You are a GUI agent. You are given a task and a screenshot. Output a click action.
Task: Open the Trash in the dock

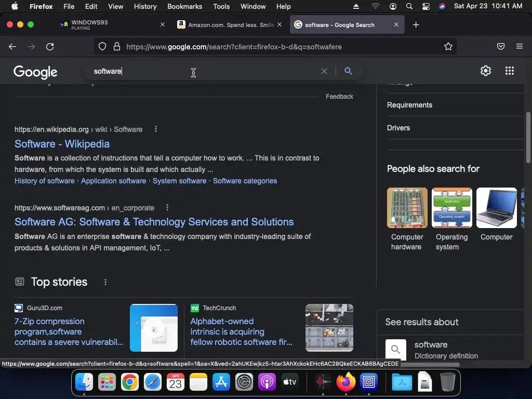(447, 382)
